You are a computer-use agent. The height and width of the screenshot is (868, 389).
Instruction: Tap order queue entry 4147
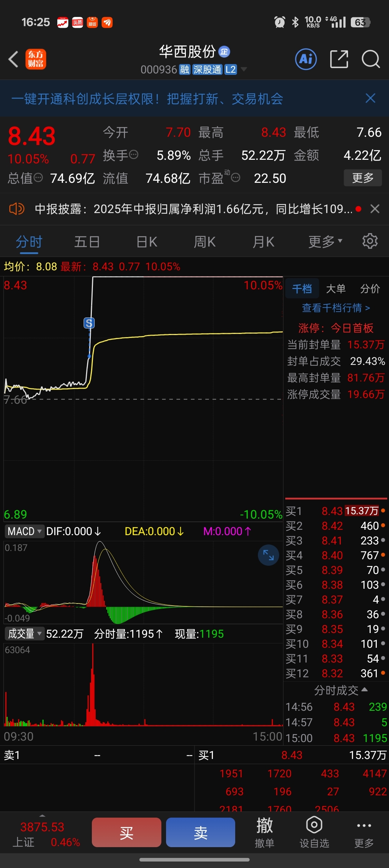[375, 773]
